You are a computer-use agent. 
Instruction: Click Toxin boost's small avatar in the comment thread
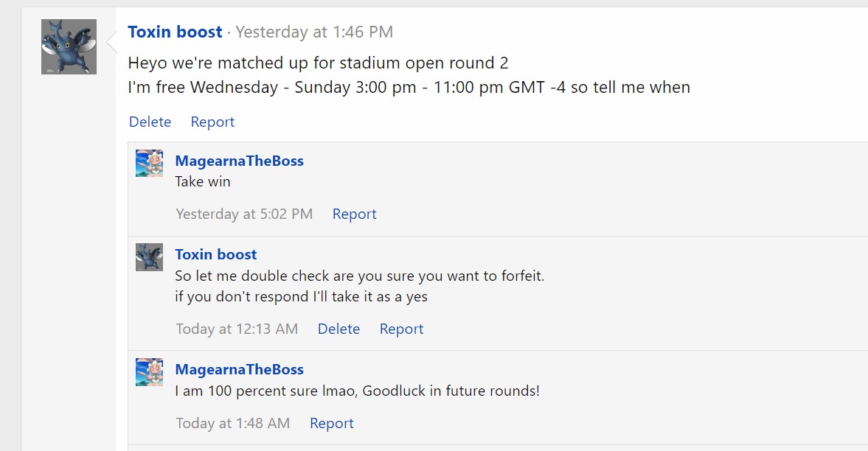[x=149, y=256]
